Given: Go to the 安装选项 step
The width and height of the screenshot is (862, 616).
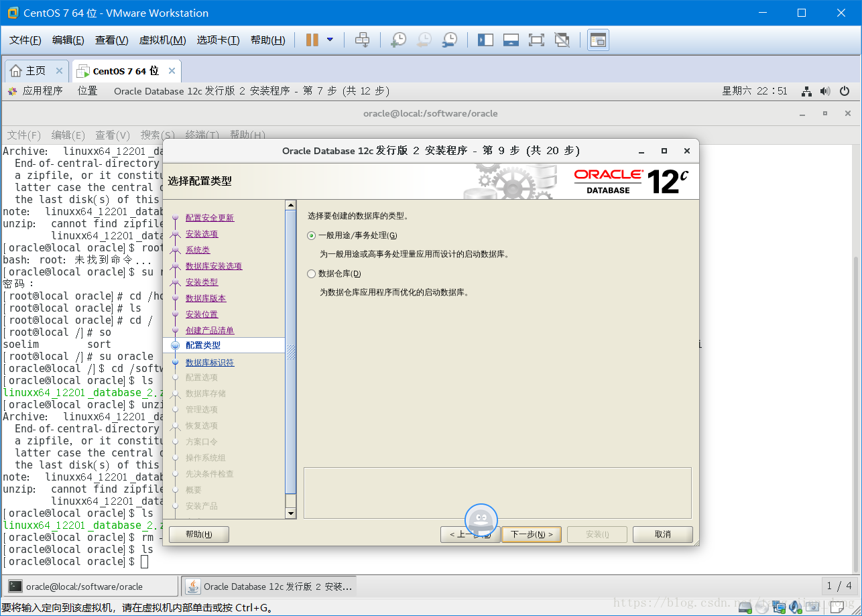Looking at the screenshot, I should click(x=202, y=234).
